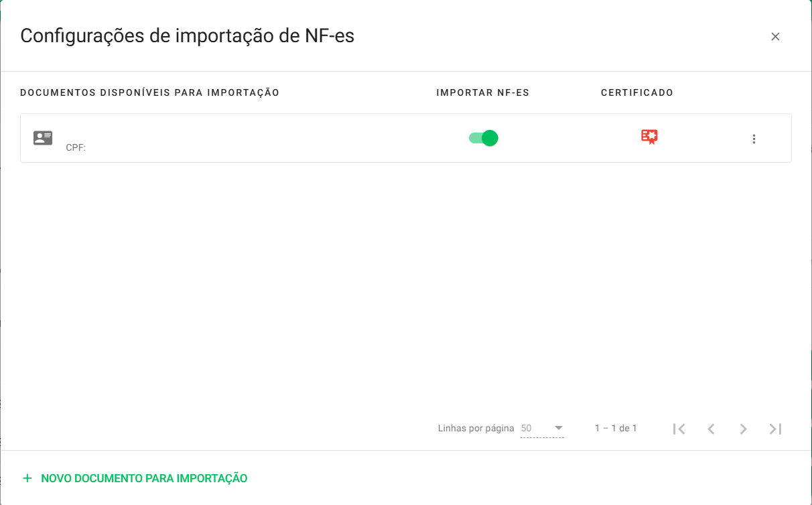Click the next page chevron icon

click(x=743, y=428)
